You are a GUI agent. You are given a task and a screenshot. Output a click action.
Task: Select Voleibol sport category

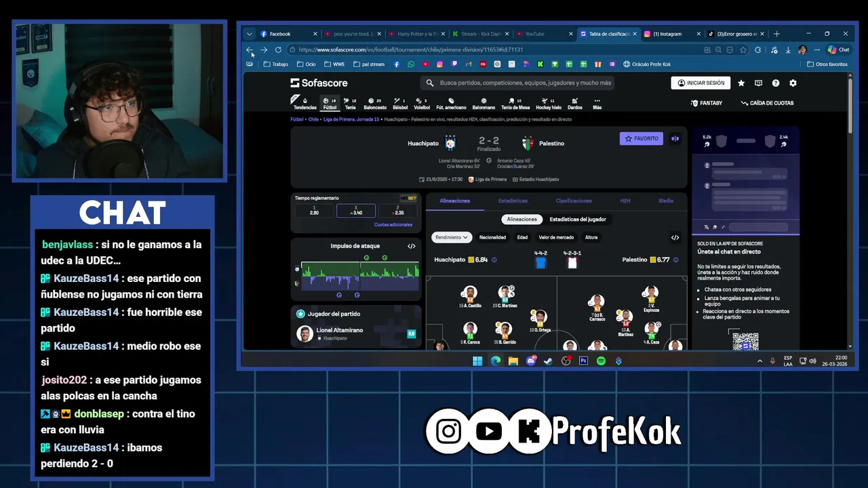point(422,103)
